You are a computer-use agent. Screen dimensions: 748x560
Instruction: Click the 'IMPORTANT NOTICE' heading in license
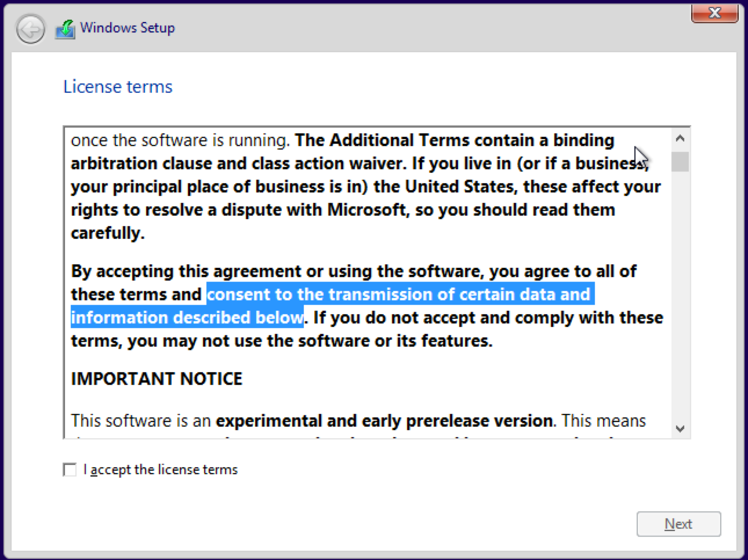pos(157,379)
